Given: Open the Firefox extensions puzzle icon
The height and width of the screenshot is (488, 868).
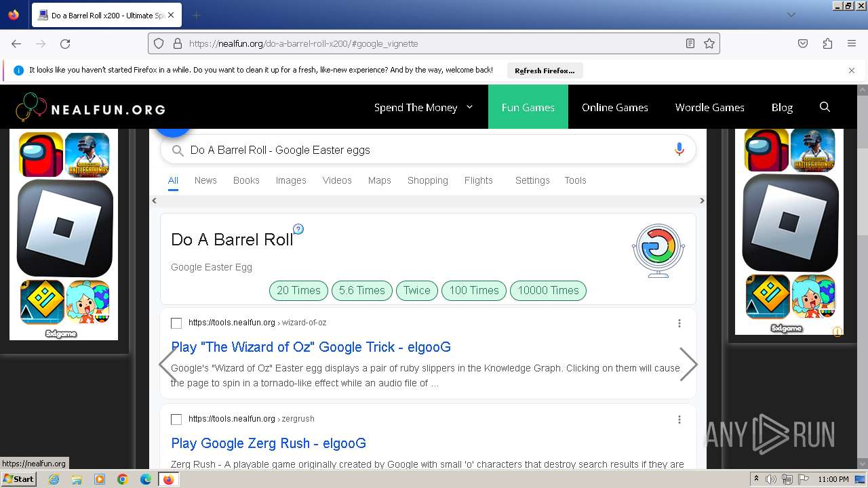Looking at the screenshot, I should tap(827, 43).
